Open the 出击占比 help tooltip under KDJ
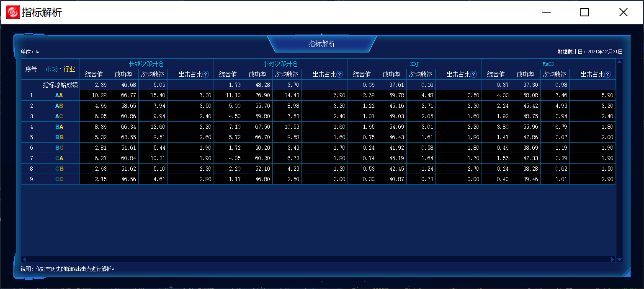644x289 pixels. 474,74
